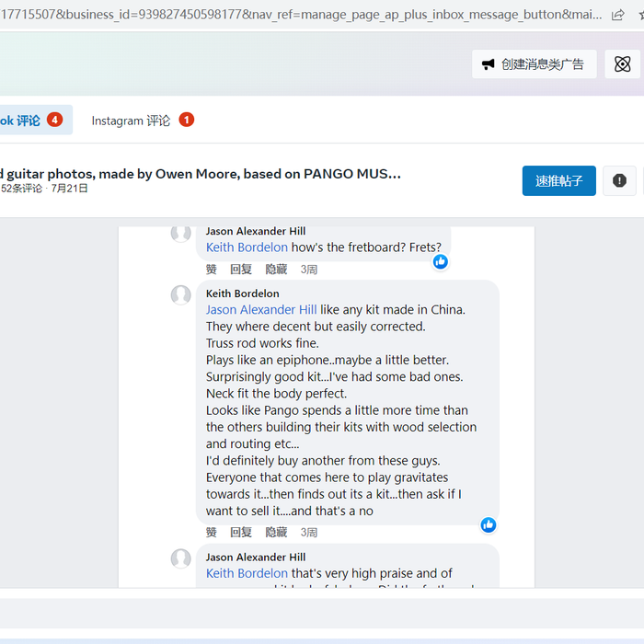This screenshot has height=644, width=644.
Task: Click the megaphone icon in 创建消息类广告
Action: (488, 64)
